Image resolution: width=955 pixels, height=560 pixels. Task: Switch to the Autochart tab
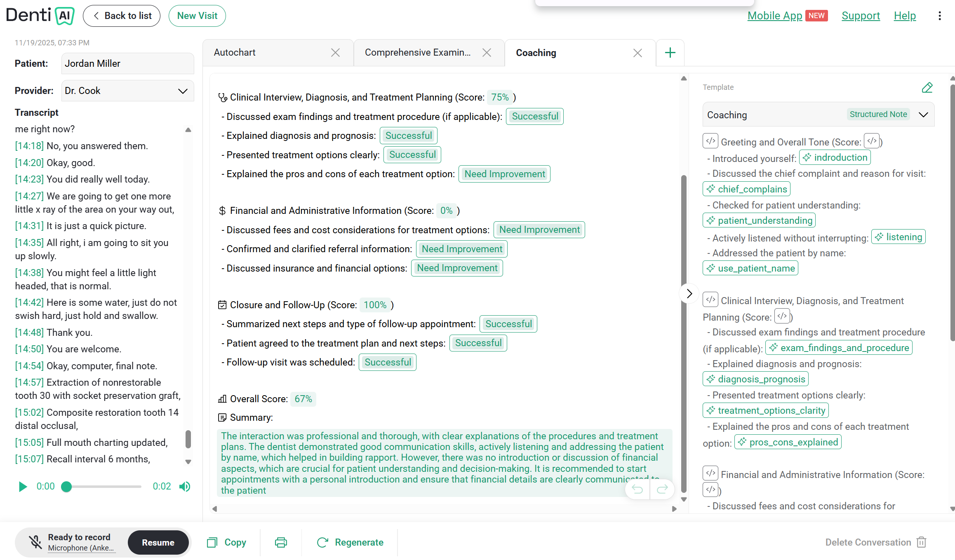(235, 53)
